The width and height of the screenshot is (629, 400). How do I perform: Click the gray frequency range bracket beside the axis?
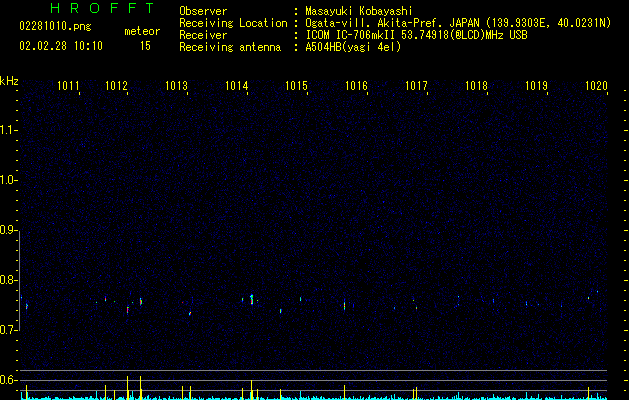pos(20,280)
